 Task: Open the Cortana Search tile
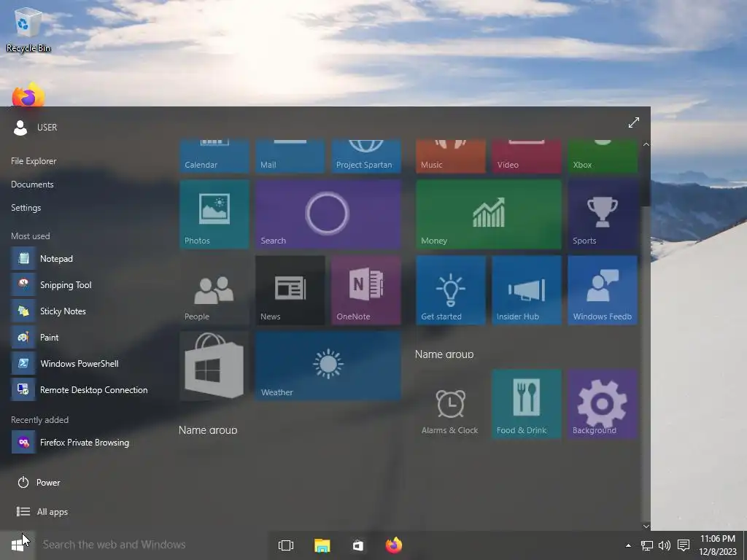[x=328, y=214]
